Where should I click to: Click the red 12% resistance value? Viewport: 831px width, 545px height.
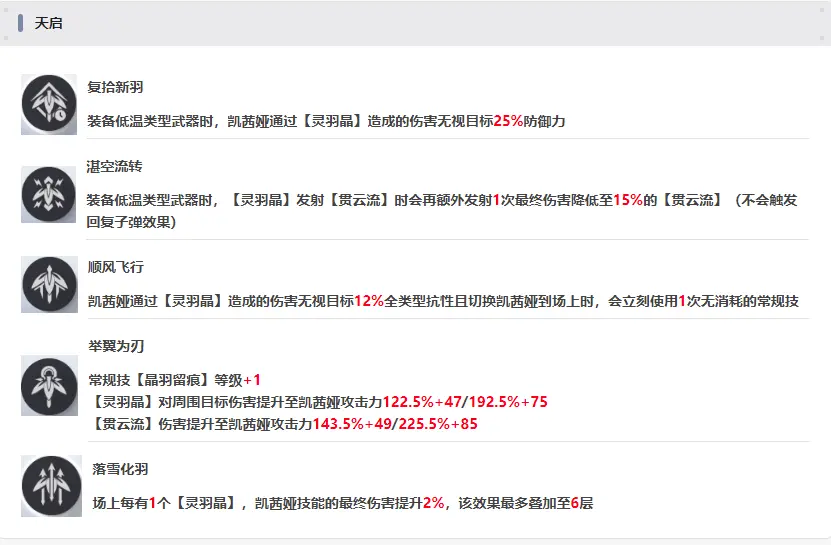[x=368, y=300]
